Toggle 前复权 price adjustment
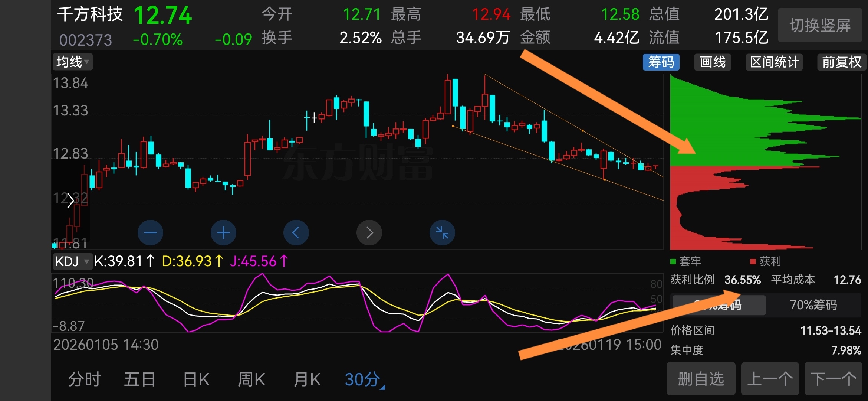Viewport: 868px width, 401px height. [x=841, y=62]
